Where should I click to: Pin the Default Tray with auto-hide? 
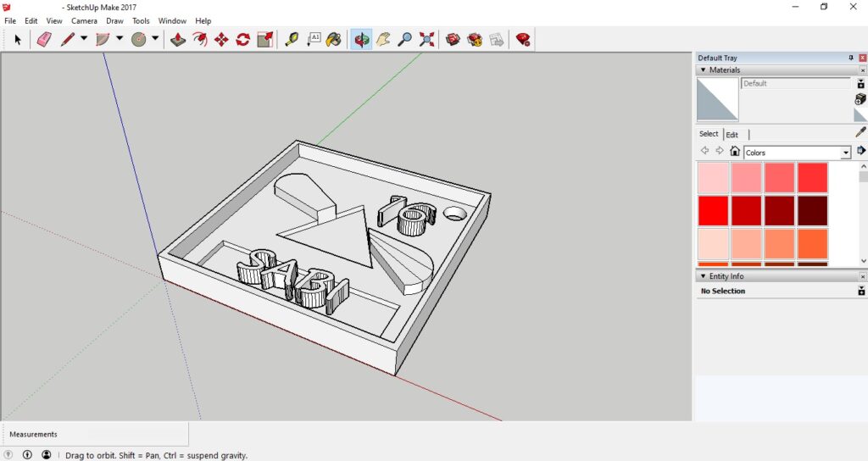tap(851, 58)
